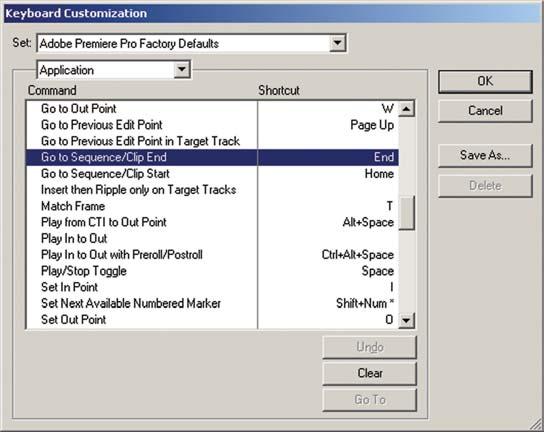544x432 pixels.
Task: Click the Save As... button
Action: (x=485, y=155)
